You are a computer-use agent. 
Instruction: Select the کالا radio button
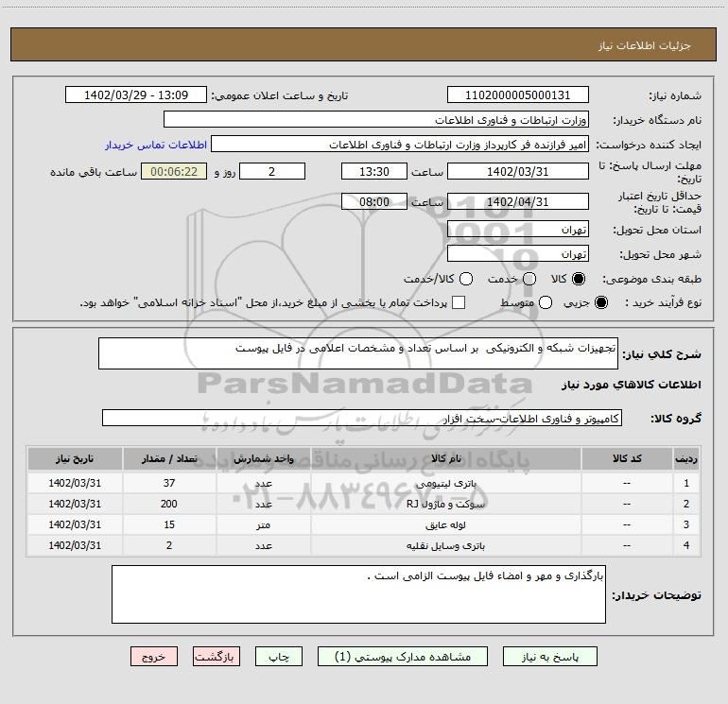[x=579, y=279]
